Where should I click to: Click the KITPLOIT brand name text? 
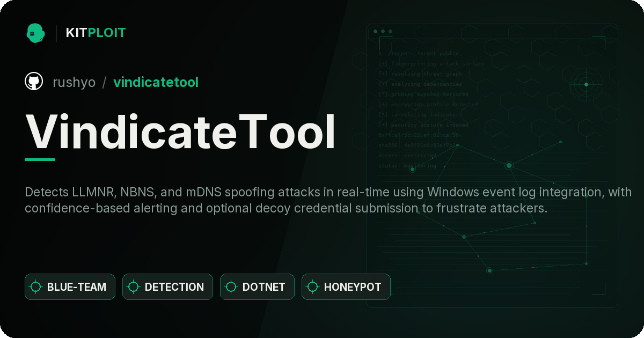tap(96, 33)
